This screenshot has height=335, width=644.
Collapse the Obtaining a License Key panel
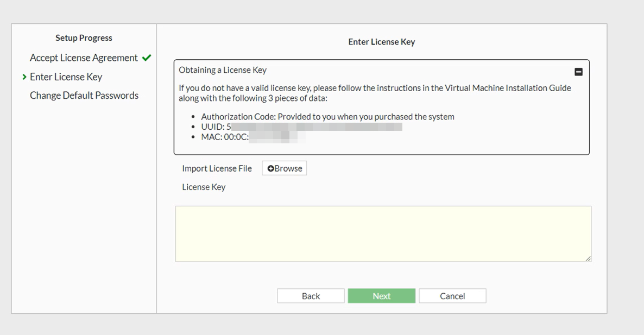click(578, 72)
